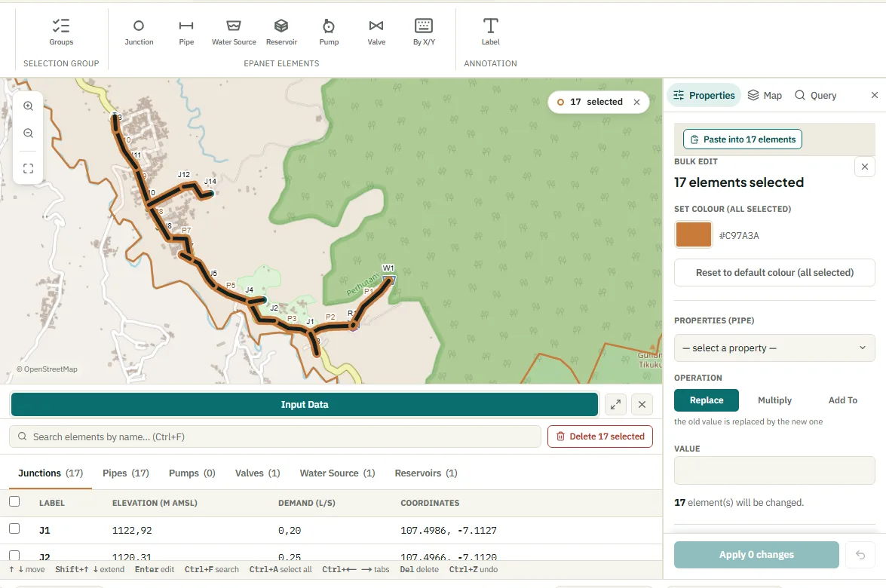Dismiss the Bulk Edit section
This screenshot has height=588, width=886.
coord(865,167)
